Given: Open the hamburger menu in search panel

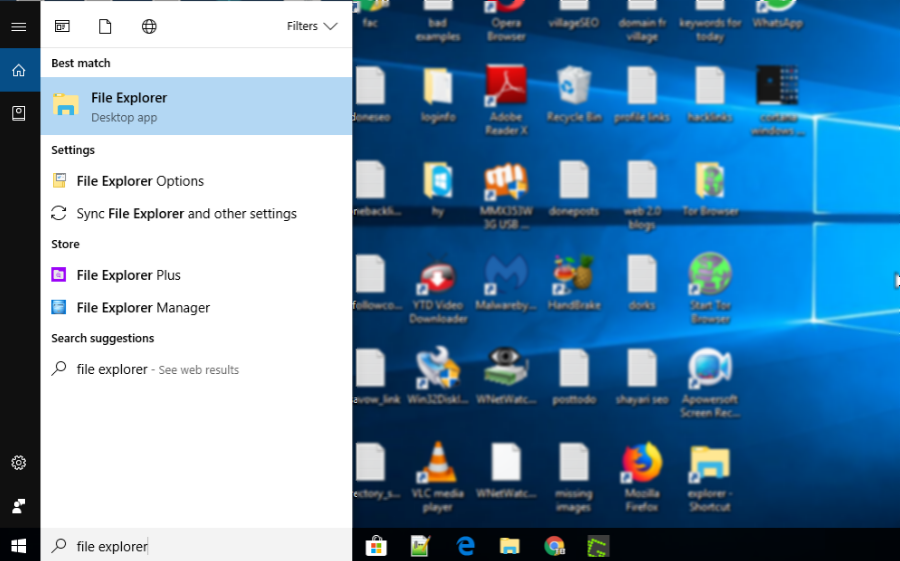Looking at the screenshot, I should point(19,26).
